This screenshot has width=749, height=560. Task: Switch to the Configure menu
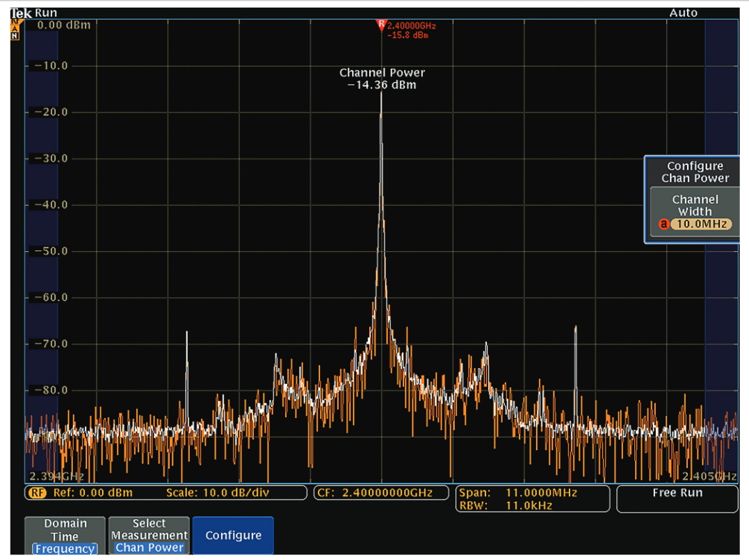pyautogui.click(x=233, y=535)
